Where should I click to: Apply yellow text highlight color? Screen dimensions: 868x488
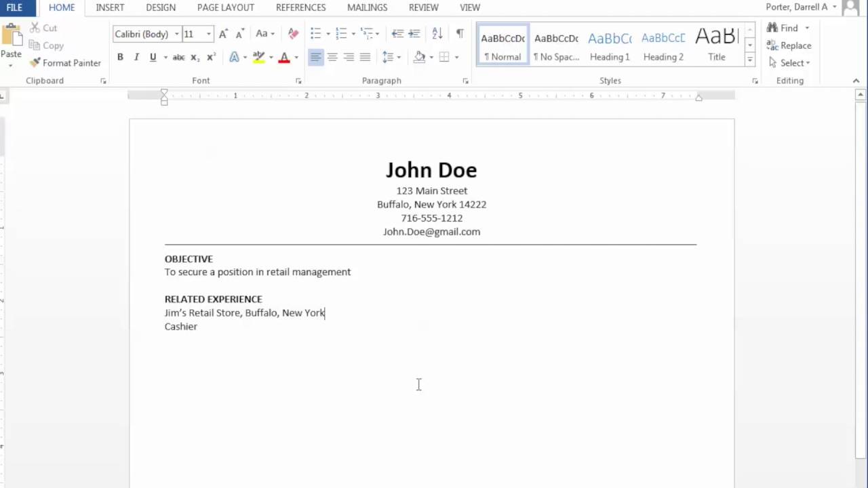(258, 58)
